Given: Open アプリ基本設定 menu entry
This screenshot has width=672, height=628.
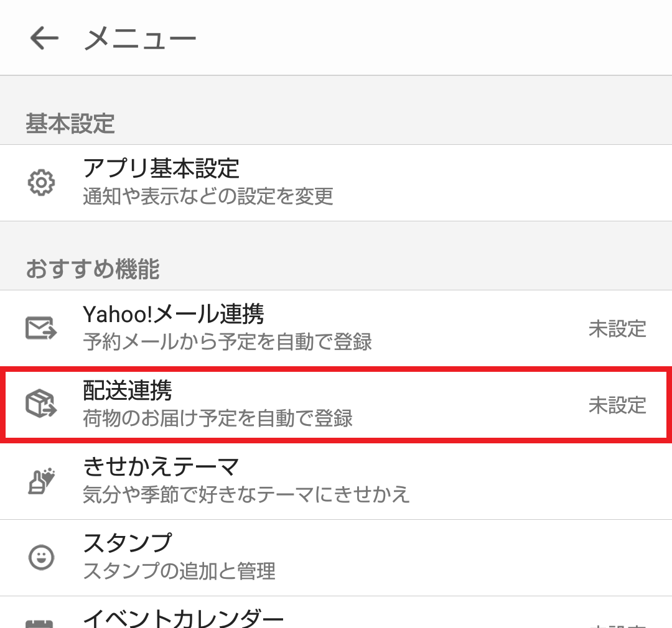Looking at the screenshot, I should [161, 169].
